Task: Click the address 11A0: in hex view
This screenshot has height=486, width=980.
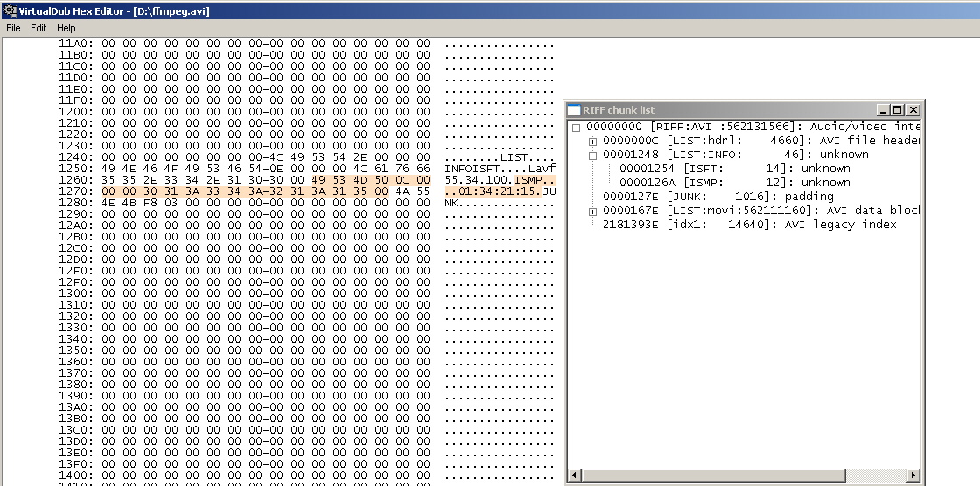Action: [76, 44]
